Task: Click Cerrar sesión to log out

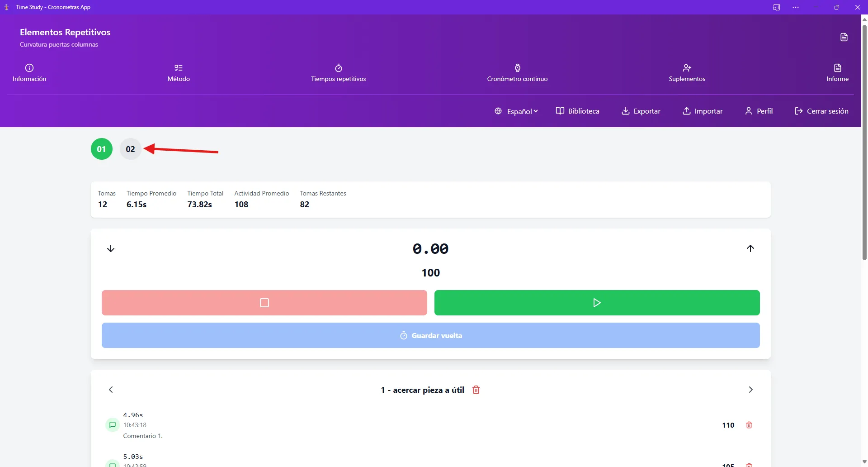Action: click(821, 111)
